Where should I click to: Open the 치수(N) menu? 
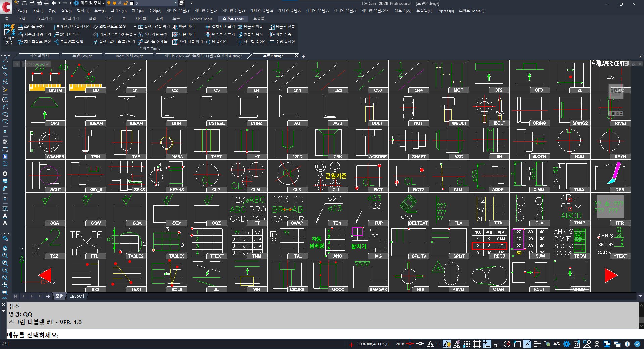tap(137, 11)
